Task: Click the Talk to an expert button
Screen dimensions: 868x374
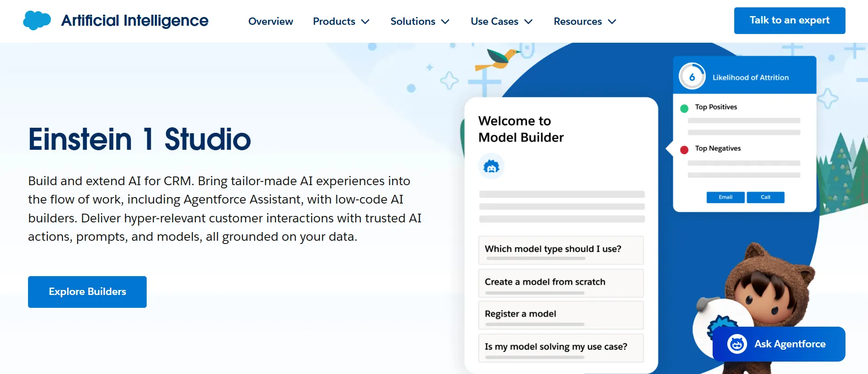Action: [x=789, y=21]
